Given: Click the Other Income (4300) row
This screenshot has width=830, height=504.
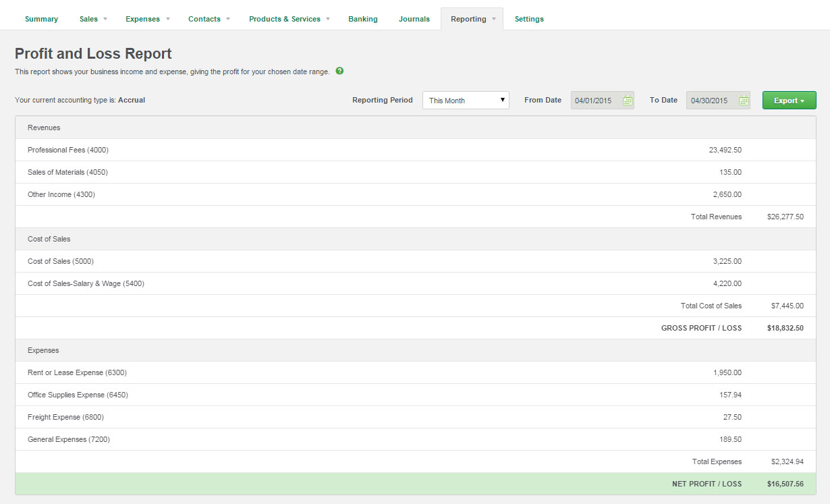Looking at the screenshot, I should [61, 194].
